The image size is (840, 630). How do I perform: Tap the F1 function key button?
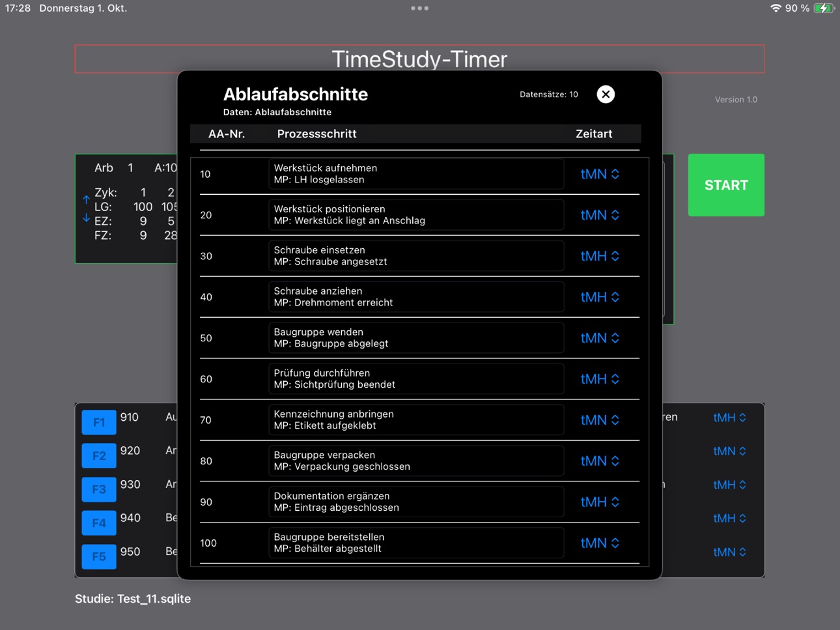(99, 422)
